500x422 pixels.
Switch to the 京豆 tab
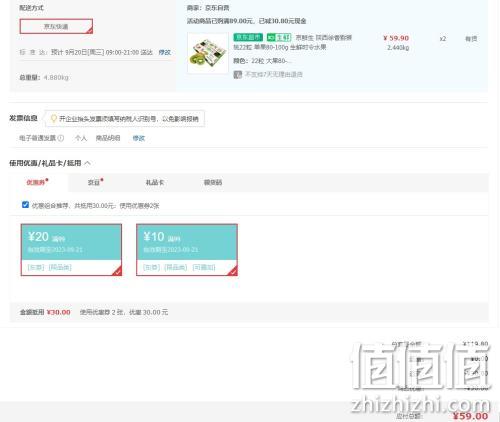click(x=94, y=182)
